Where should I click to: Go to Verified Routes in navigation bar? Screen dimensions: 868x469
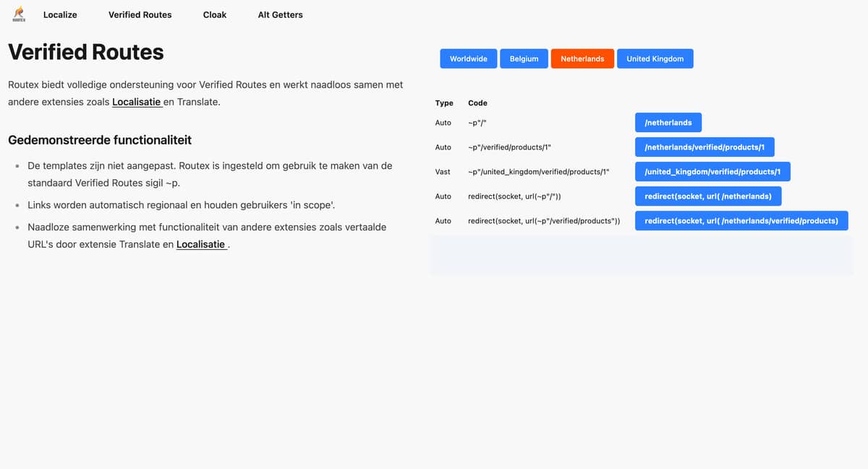coord(140,14)
